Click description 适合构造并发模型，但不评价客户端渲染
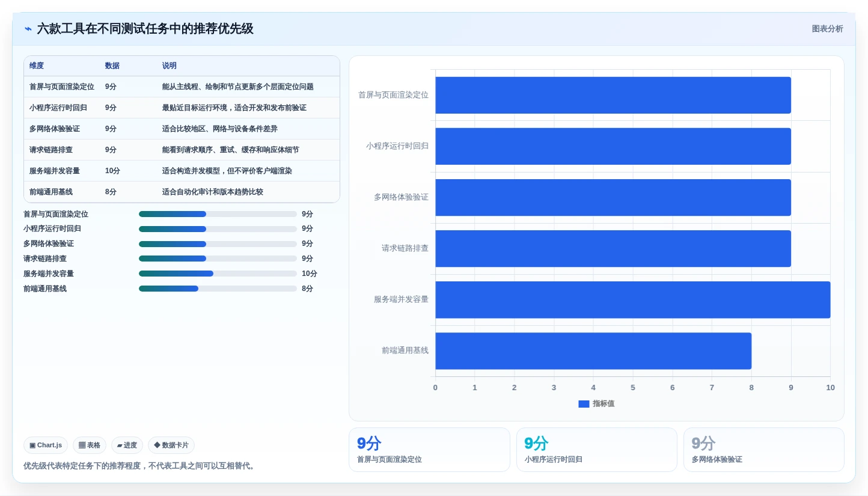This screenshot has height=496, width=868. coord(227,171)
